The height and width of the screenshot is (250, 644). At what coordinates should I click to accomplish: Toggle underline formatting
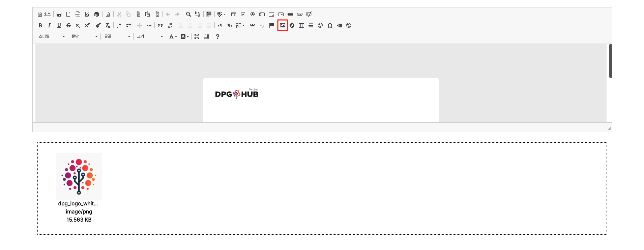(x=59, y=25)
